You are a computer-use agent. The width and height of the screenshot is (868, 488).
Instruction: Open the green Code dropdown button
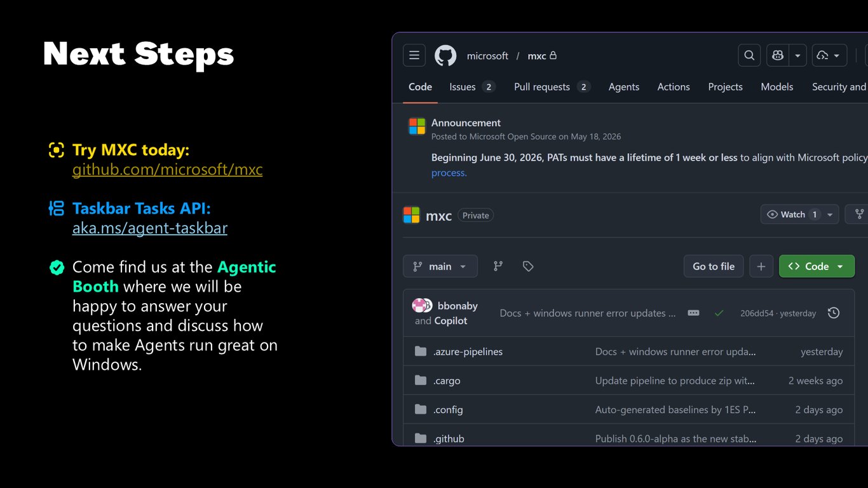[x=817, y=266]
